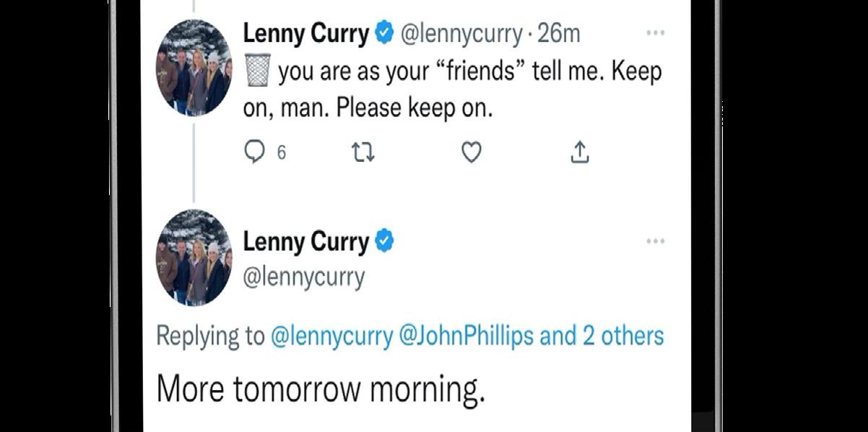The image size is (868, 432).
Task: Expand the "2 others" recipients link
Action: (623, 336)
